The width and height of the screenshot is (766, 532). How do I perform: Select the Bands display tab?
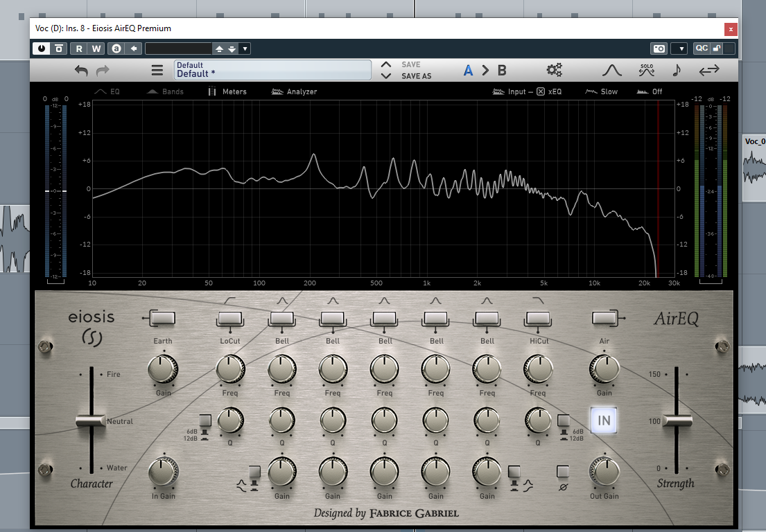[x=165, y=91]
